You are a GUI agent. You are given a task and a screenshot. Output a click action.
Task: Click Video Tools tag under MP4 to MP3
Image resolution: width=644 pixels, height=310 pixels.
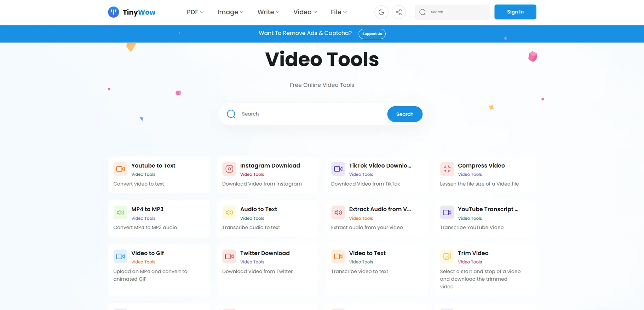point(143,218)
